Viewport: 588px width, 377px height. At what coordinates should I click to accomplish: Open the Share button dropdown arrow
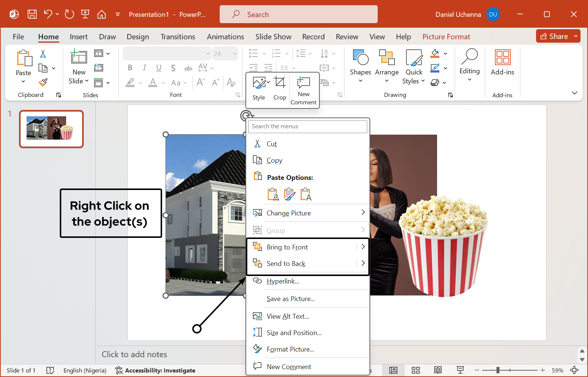pos(576,36)
